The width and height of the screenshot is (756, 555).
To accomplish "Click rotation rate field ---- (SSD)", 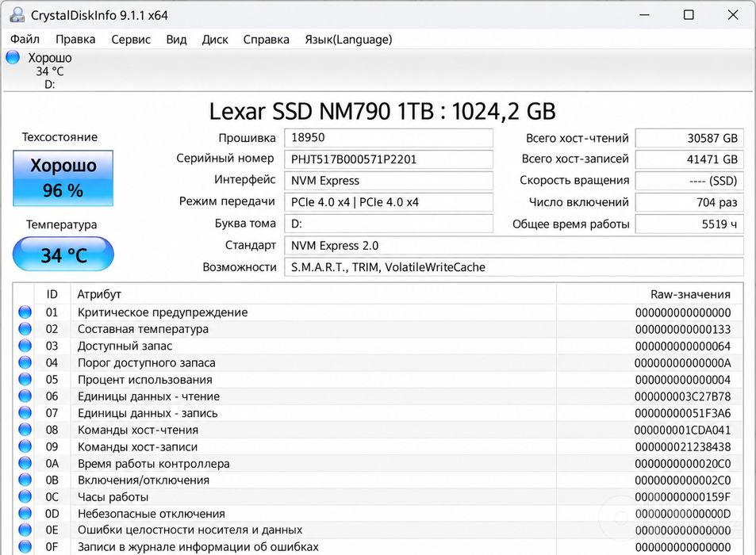I will point(689,181).
